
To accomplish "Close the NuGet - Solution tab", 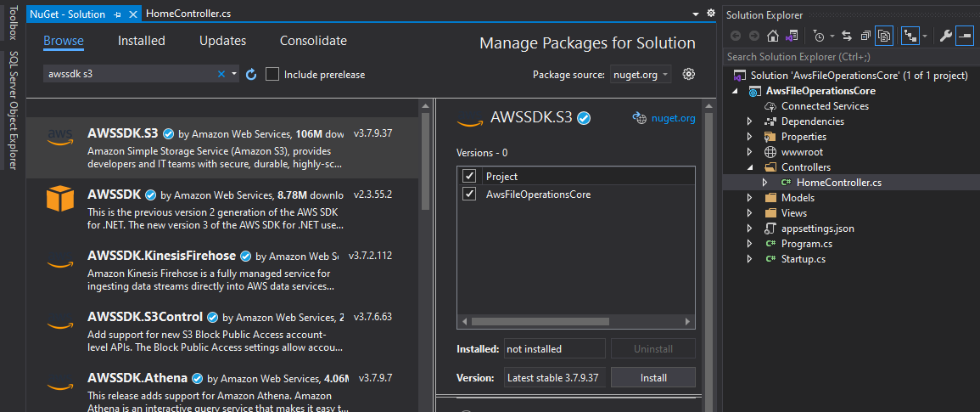I will pyautogui.click(x=132, y=14).
